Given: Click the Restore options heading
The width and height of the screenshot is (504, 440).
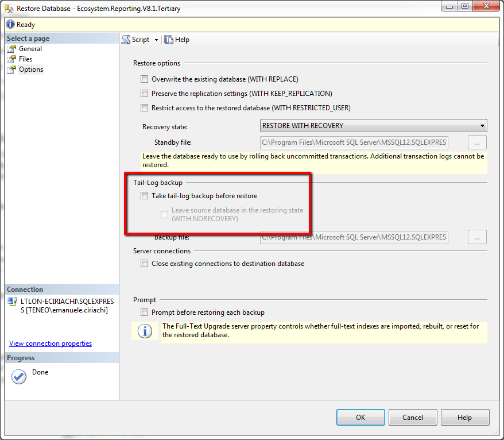Looking at the screenshot, I should pyautogui.click(x=157, y=63).
